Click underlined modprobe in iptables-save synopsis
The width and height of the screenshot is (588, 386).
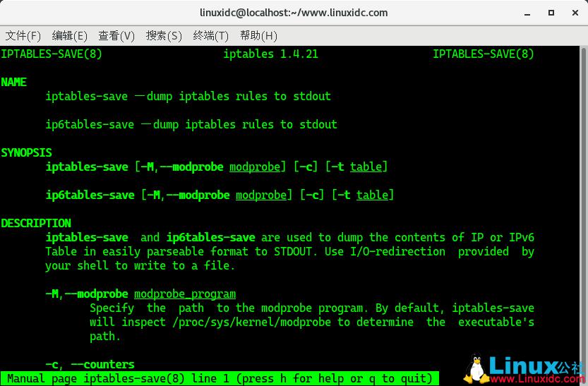[x=255, y=167]
